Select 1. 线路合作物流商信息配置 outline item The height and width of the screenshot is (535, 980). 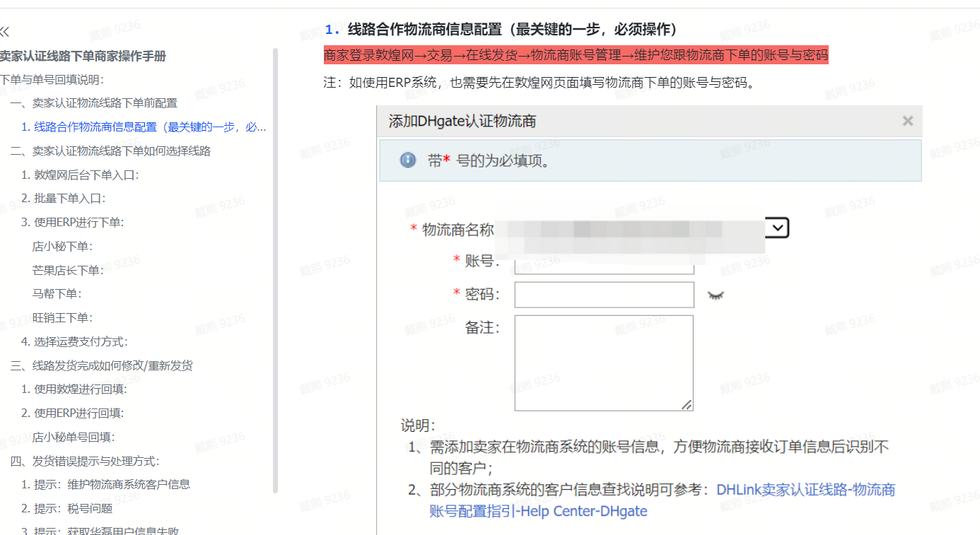pos(144,127)
